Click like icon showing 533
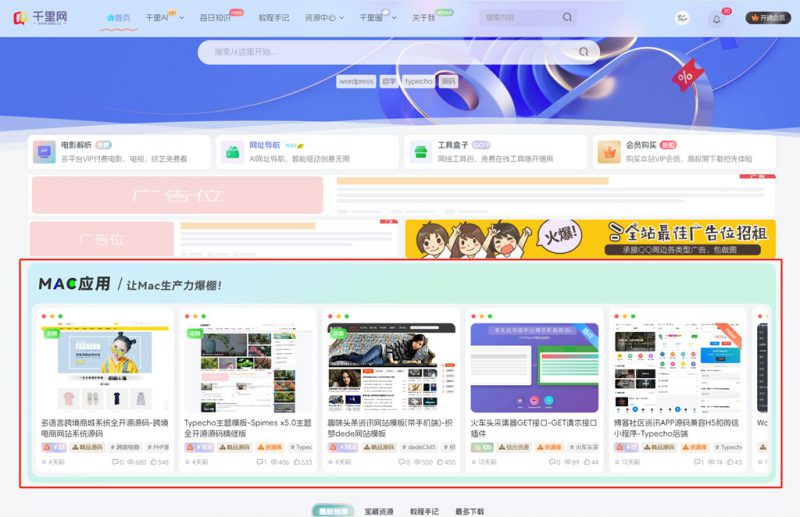 click(x=297, y=462)
